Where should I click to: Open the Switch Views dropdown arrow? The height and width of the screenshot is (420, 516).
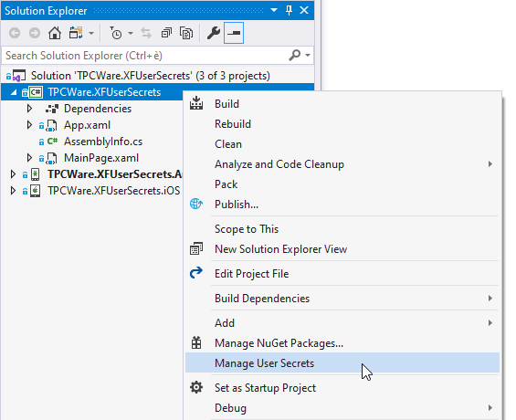[x=91, y=33]
